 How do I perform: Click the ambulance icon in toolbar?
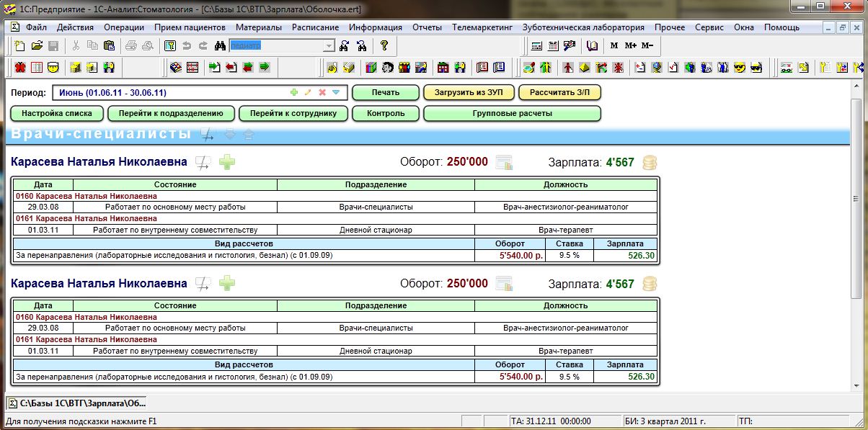click(x=787, y=68)
